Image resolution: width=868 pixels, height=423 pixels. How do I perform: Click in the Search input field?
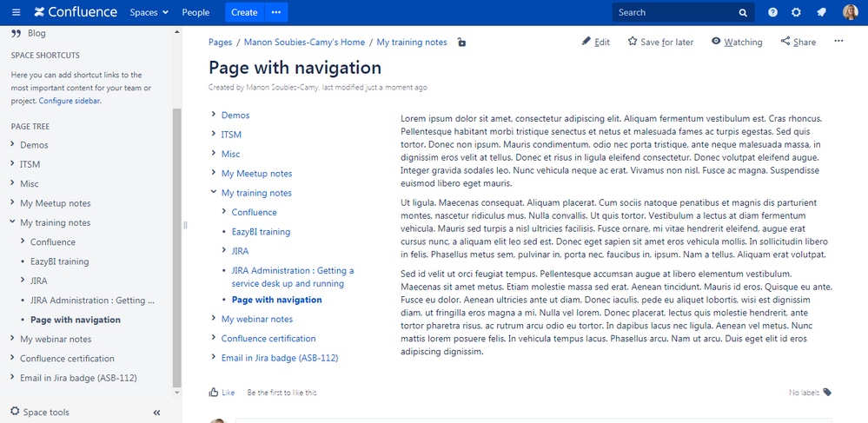coord(673,12)
